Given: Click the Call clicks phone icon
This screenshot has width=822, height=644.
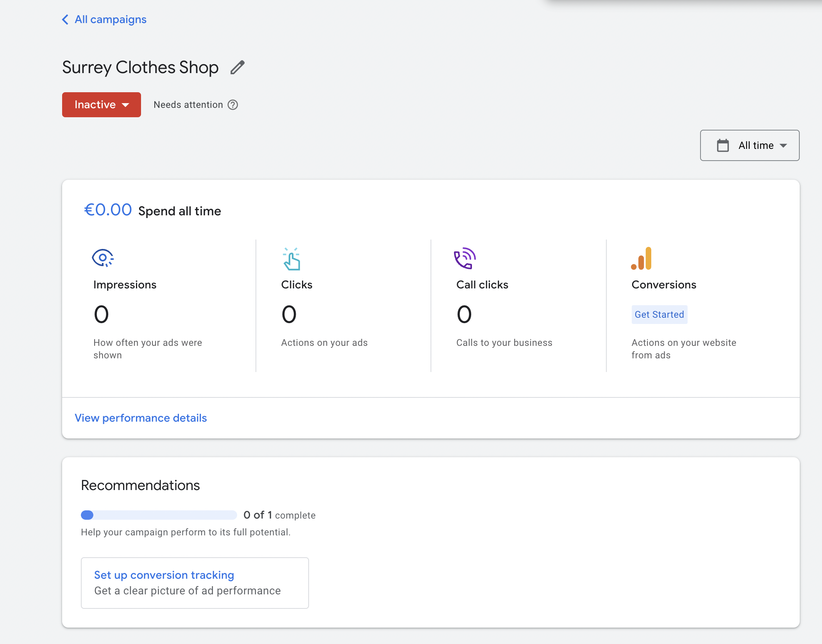Looking at the screenshot, I should (x=465, y=258).
